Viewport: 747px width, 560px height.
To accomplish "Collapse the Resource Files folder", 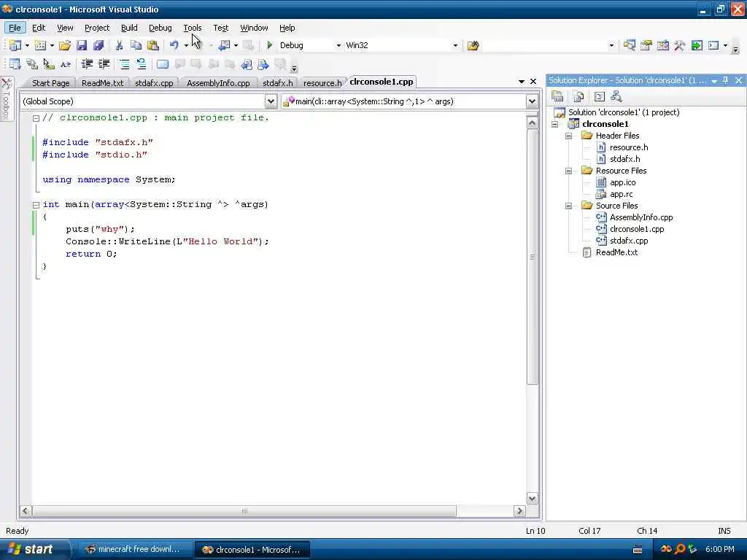I will 568,171.
